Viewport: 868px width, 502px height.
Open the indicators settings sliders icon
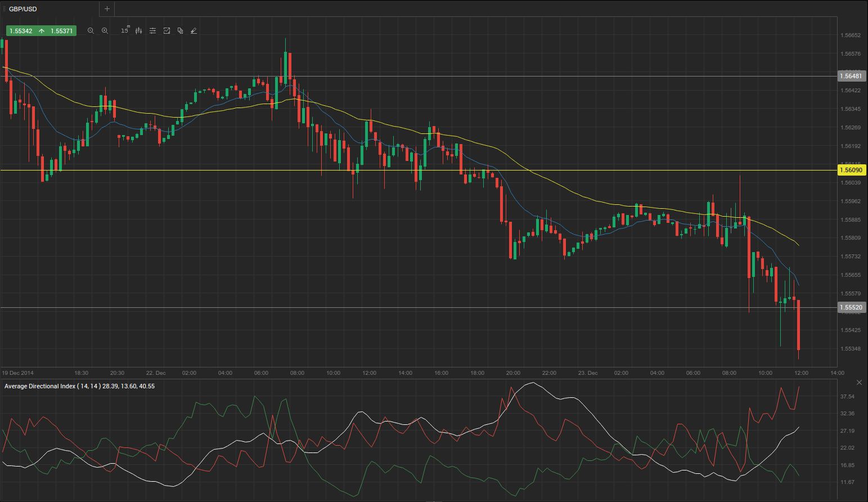[152, 31]
